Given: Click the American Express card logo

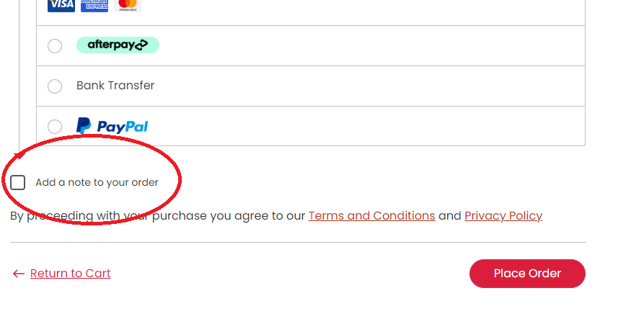Looking at the screenshot, I should (94, 5).
